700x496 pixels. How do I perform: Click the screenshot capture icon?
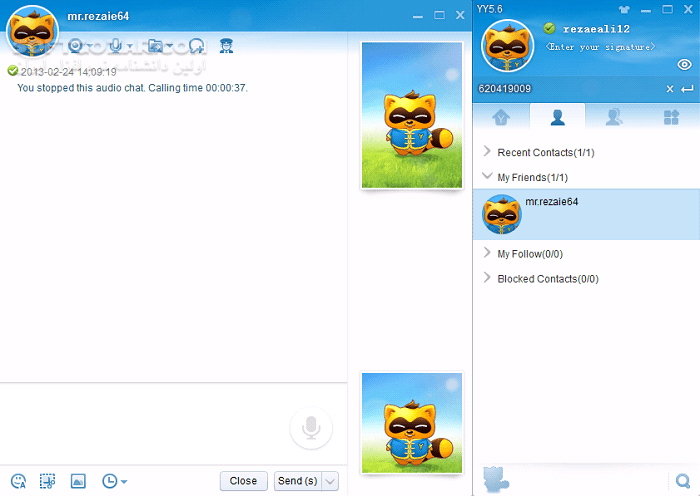pyautogui.click(x=47, y=481)
